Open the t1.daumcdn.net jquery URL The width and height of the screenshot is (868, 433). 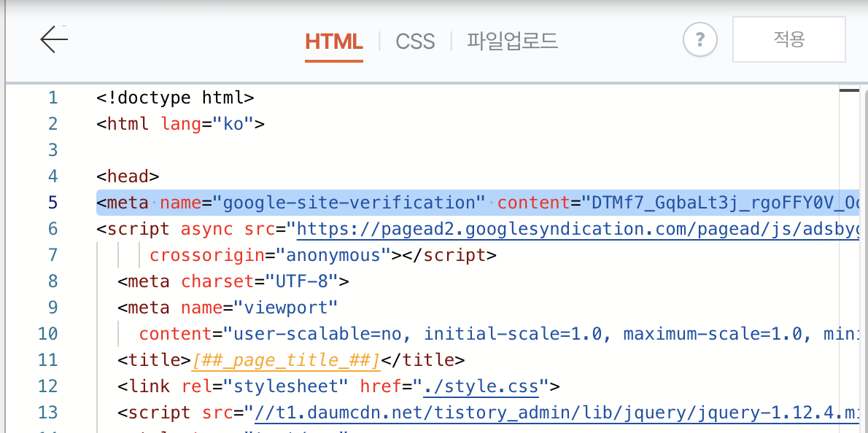[557, 413]
